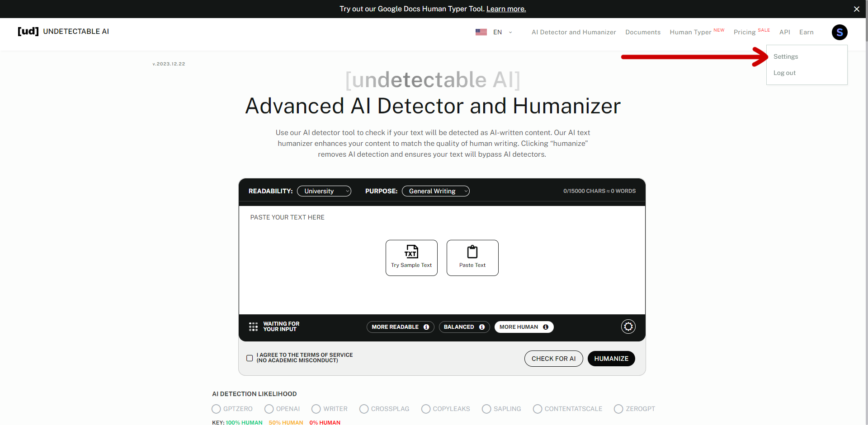Click the Crossplag detector circle
This screenshot has width=868, height=425.
(364, 409)
